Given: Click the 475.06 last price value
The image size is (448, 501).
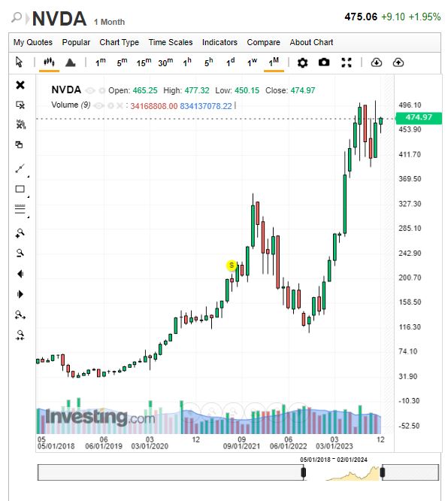Looking at the screenshot, I should [361, 17].
